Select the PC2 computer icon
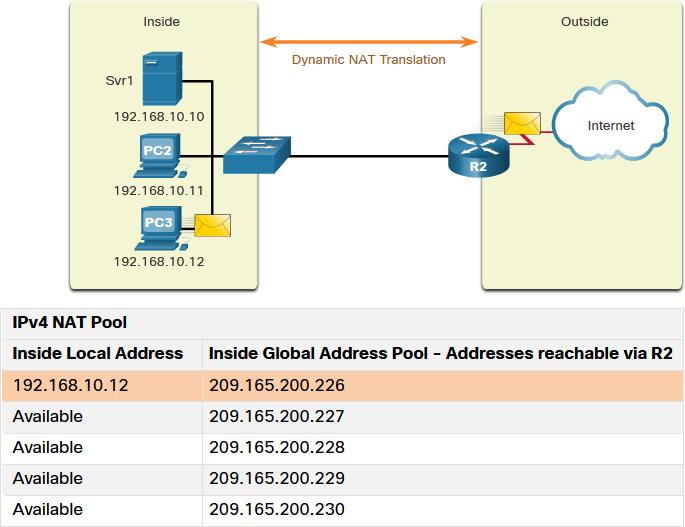Image resolution: width=685 pixels, height=527 pixels. click(160, 156)
